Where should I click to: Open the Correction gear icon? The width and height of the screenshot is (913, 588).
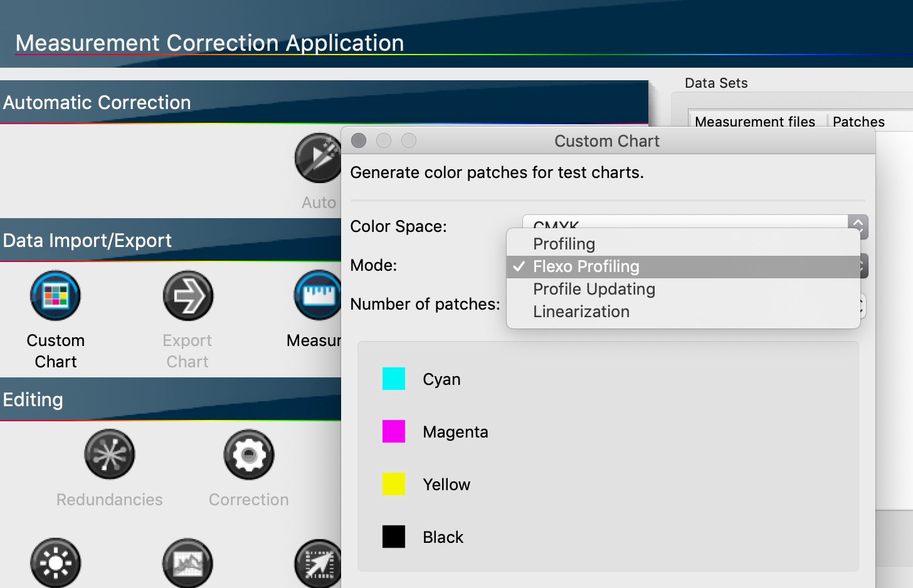tap(249, 454)
